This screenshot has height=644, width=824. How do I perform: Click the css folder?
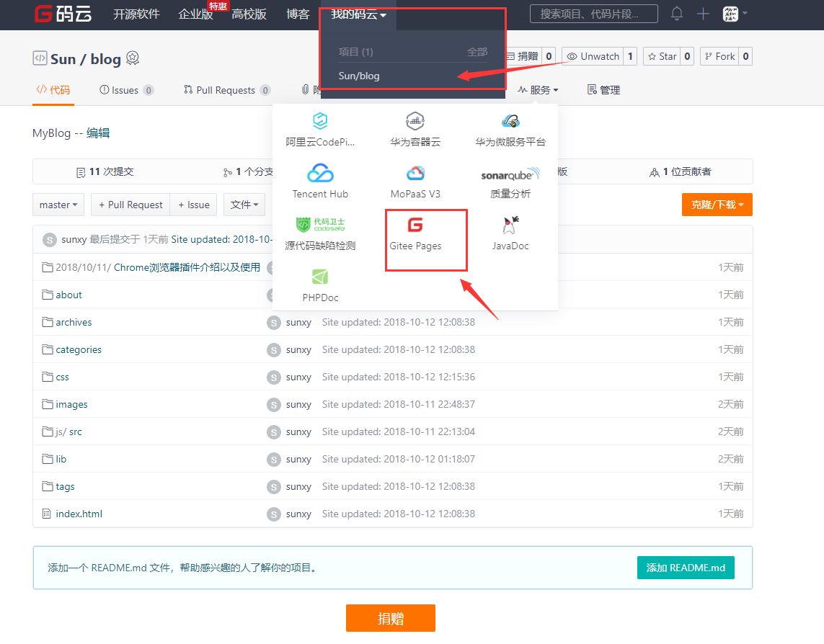coord(62,377)
